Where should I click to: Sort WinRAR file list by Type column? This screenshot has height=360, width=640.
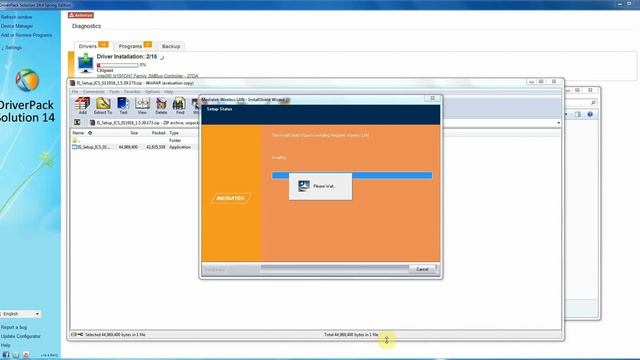(174, 133)
